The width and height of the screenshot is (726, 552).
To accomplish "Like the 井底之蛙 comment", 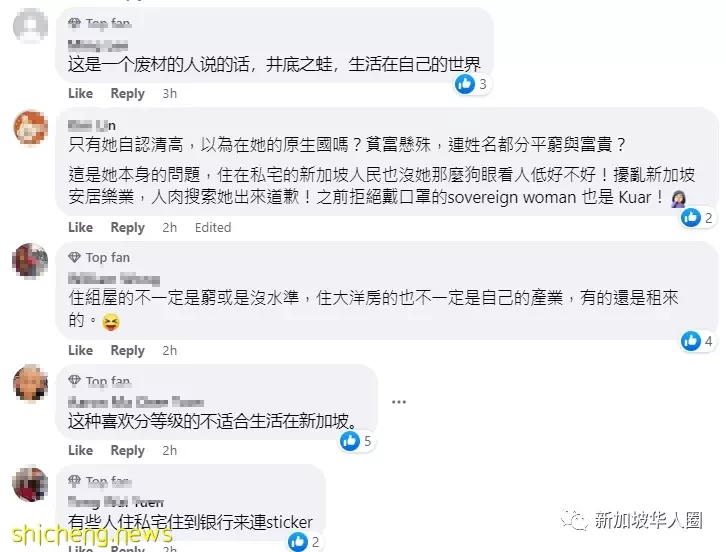I will pos(81,94).
